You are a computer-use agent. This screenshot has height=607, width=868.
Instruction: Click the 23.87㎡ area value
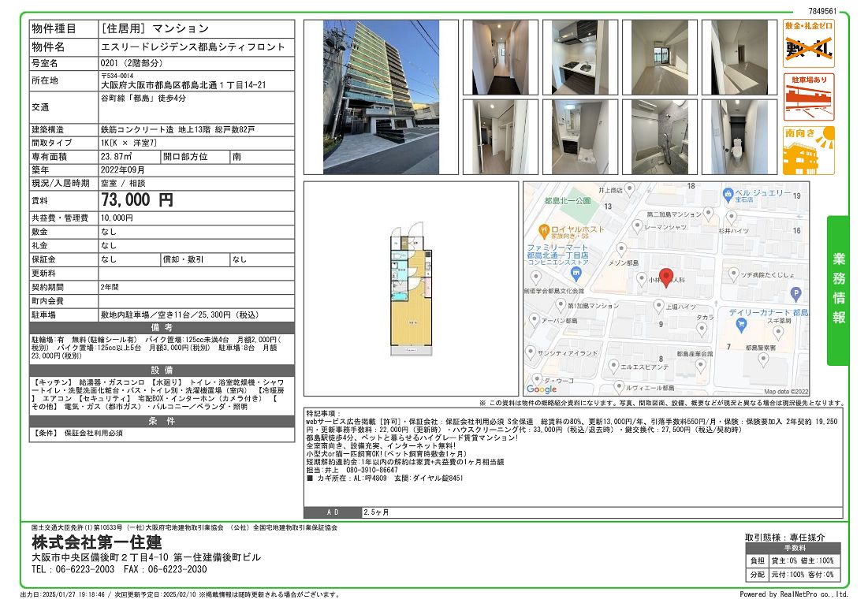(116, 157)
